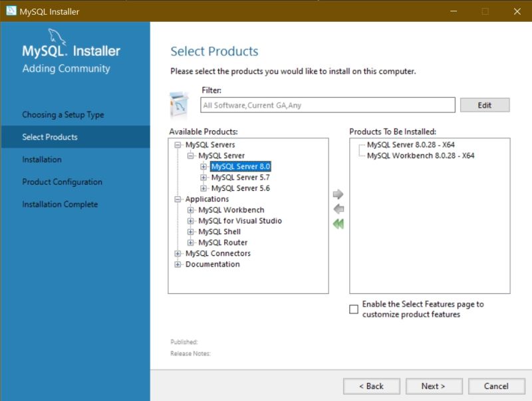
Task: Collapse the MySQL Server subnode
Action: click(190, 156)
